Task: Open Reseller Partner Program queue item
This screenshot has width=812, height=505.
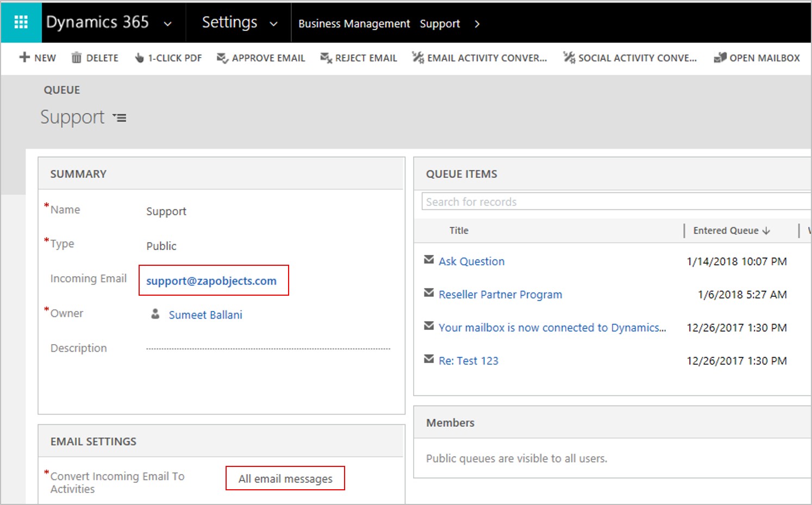Action: click(501, 295)
